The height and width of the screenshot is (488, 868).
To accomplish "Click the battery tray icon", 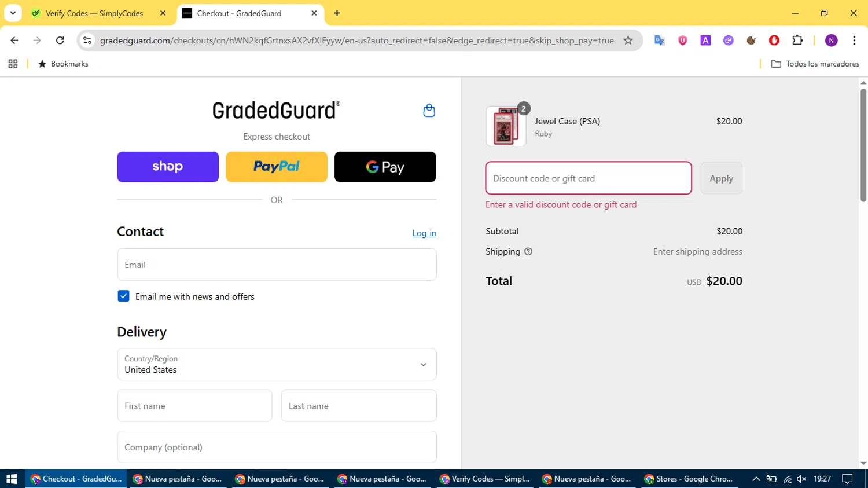I will (x=772, y=479).
